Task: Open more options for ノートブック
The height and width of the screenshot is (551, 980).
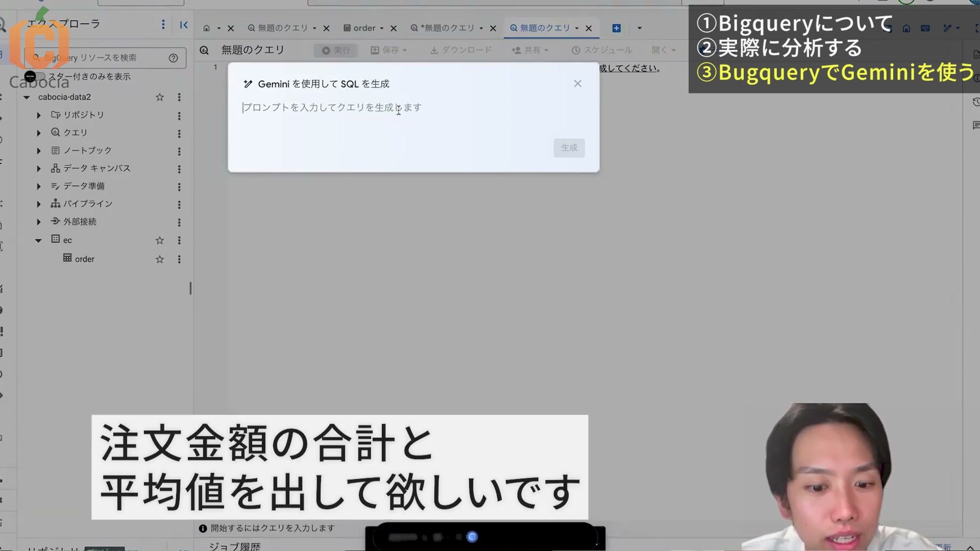Action: click(x=179, y=152)
